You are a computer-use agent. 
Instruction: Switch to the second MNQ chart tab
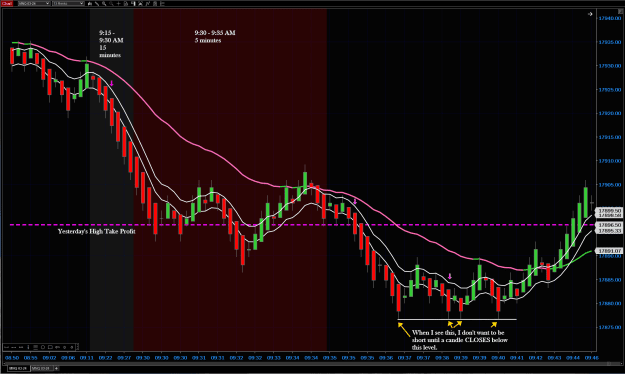click(x=42, y=368)
